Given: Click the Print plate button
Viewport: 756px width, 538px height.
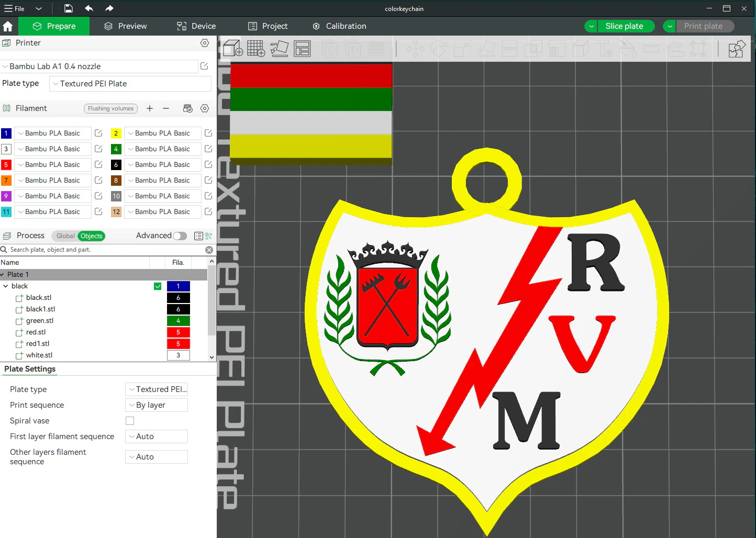Looking at the screenshot, I should (705, 26).
